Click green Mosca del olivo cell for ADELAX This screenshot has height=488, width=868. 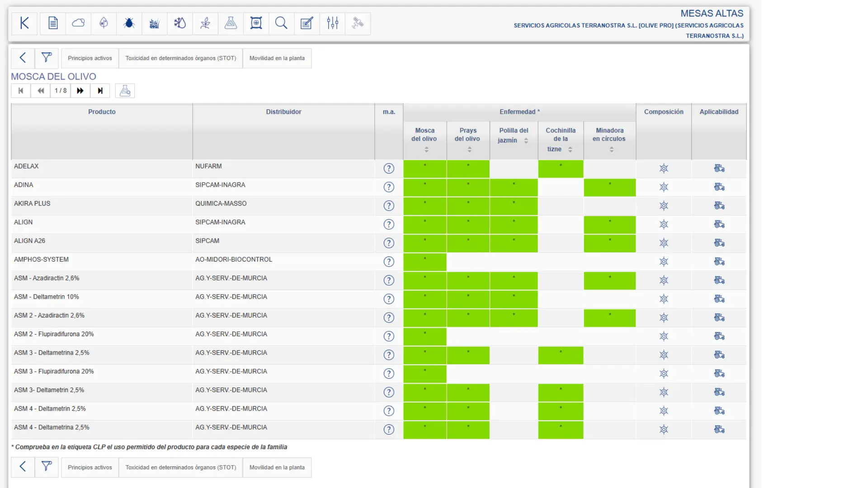point(425,169)
